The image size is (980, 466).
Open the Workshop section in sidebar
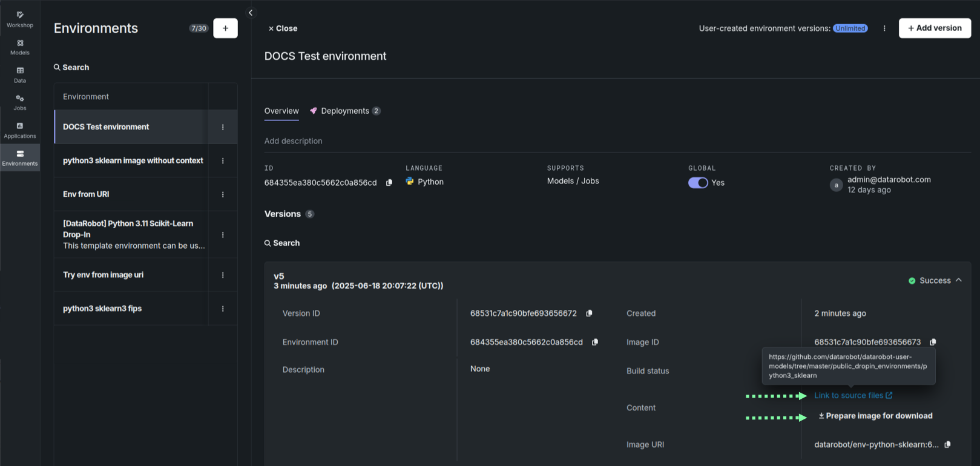(x=20, y=19)
